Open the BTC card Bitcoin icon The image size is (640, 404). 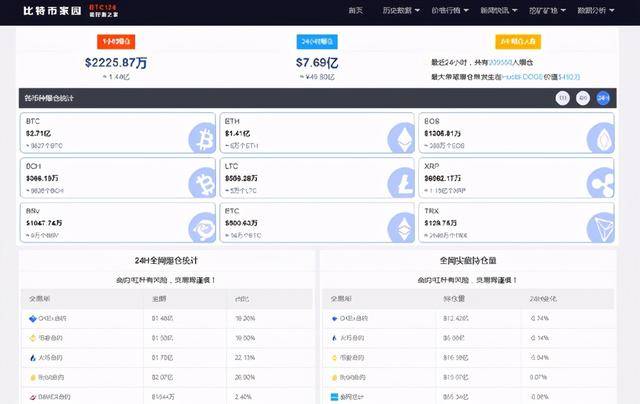tap(202, 138)
